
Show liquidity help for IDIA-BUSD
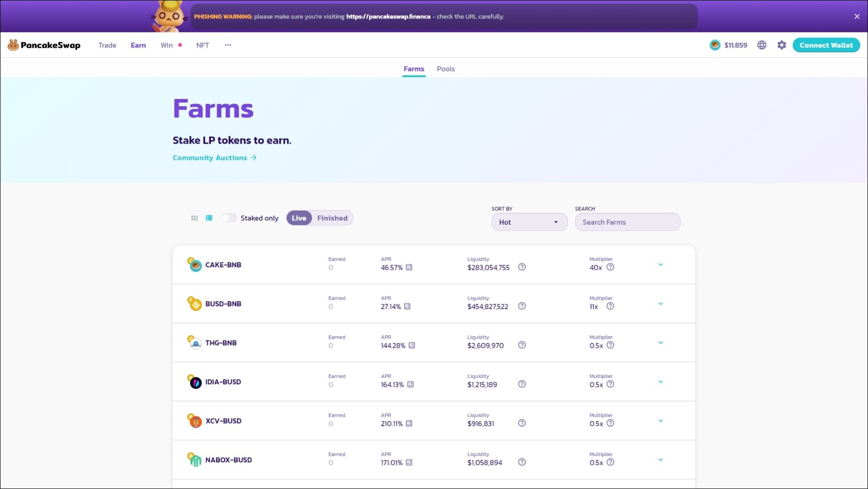click(522, 384)
